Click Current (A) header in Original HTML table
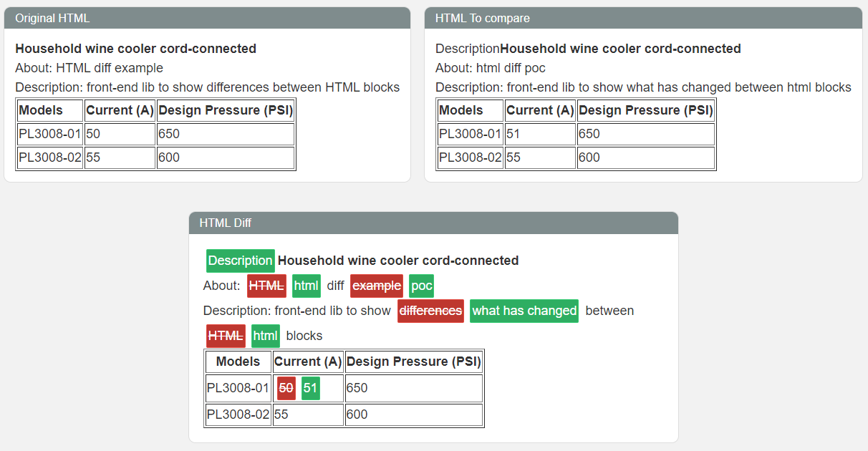868x451 pixels. (120, 110)
